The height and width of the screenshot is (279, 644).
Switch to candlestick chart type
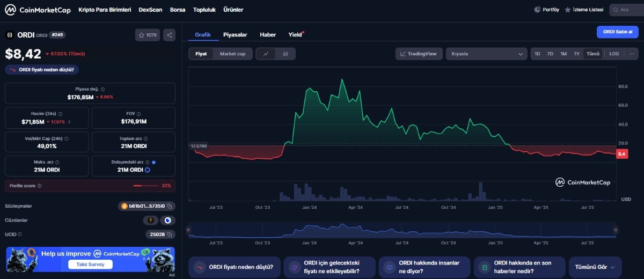click(x=286, y=54)
